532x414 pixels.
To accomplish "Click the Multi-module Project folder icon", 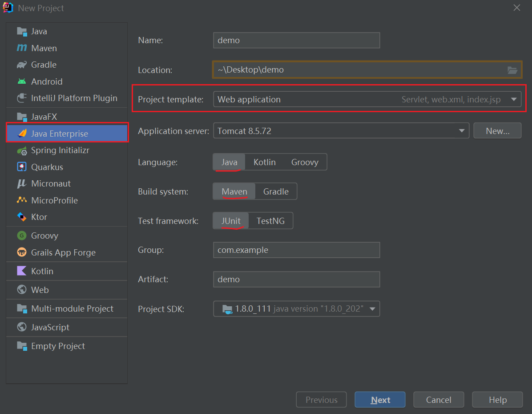I will click(x=22, y=308).
